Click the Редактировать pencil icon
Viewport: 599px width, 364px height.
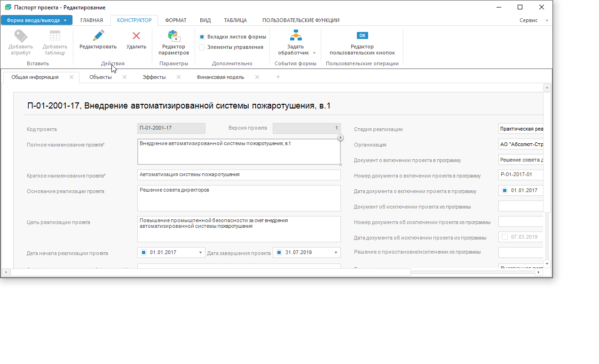pos(98,36)
